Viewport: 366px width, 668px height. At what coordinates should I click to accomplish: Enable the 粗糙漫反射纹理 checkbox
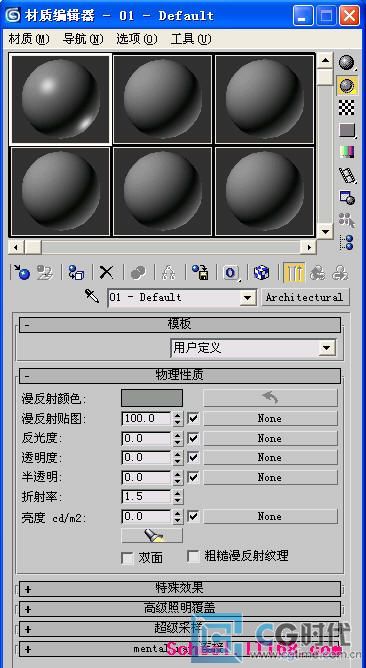click(x=194, y=556)
